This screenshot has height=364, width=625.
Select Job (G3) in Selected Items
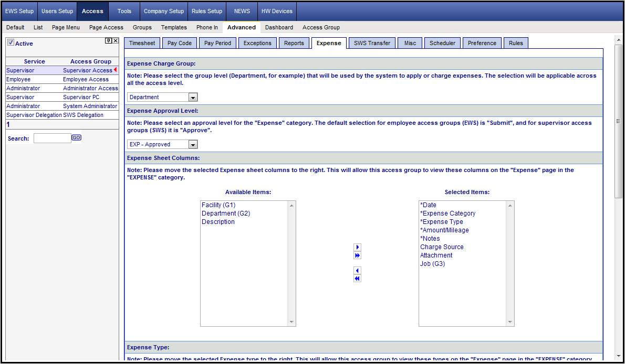[432, 264]
